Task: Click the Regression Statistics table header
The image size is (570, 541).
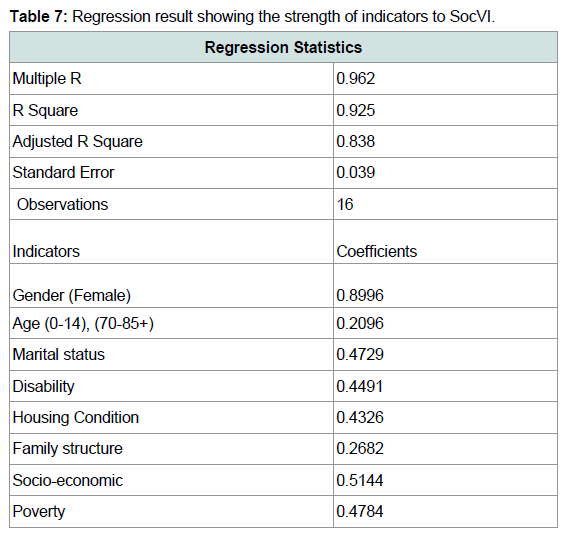Action: [283, 47]
